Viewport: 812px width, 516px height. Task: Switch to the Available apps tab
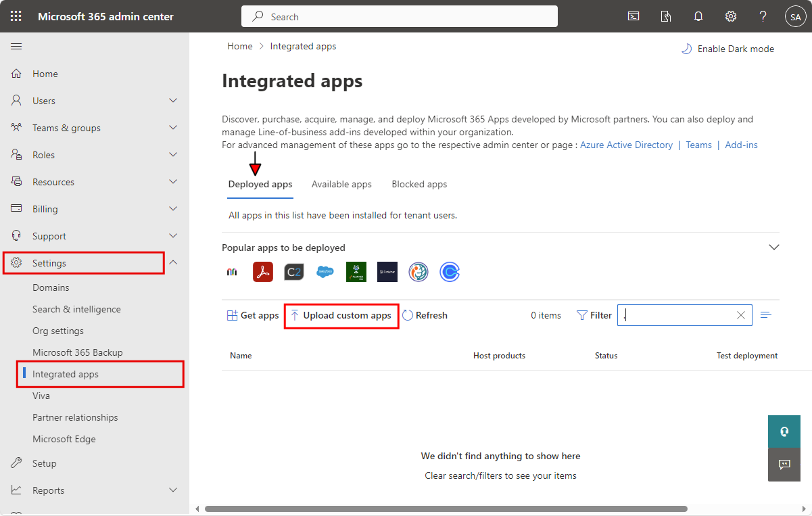341,184
